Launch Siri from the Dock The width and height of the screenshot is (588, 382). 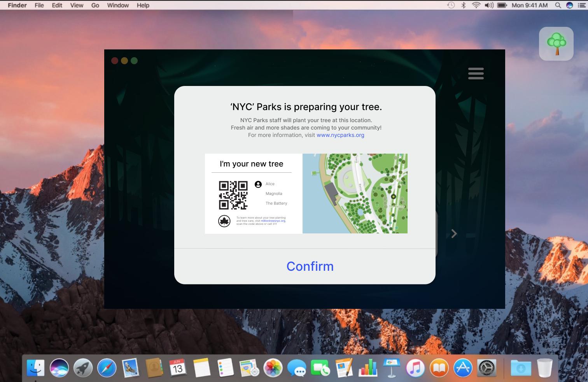click(x=59, y=368)
